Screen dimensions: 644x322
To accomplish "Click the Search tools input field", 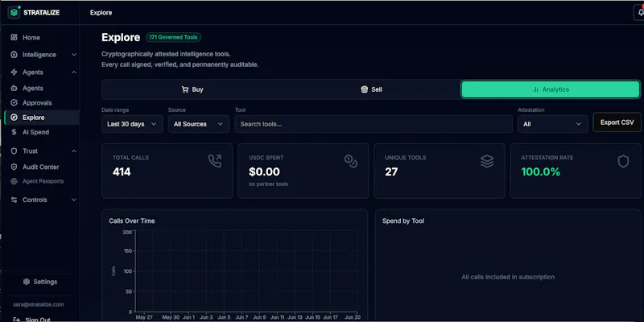I will pos(374,124).
